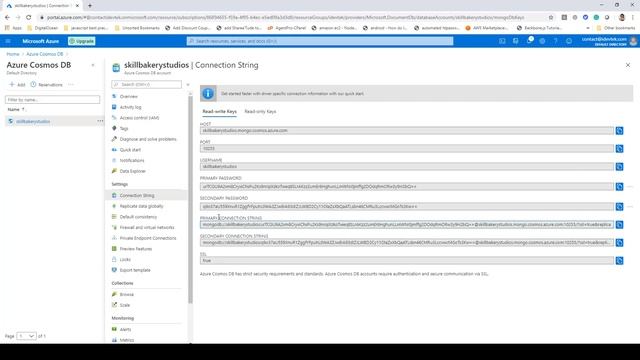Open Reservations
The image size is (640, 360).
click(x=47, y=84)
